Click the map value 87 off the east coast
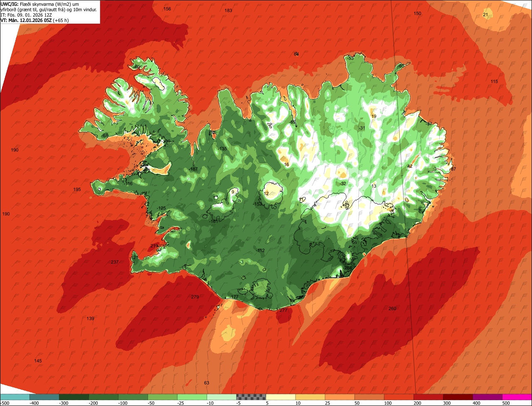532x406 pixels. point(453,169)
